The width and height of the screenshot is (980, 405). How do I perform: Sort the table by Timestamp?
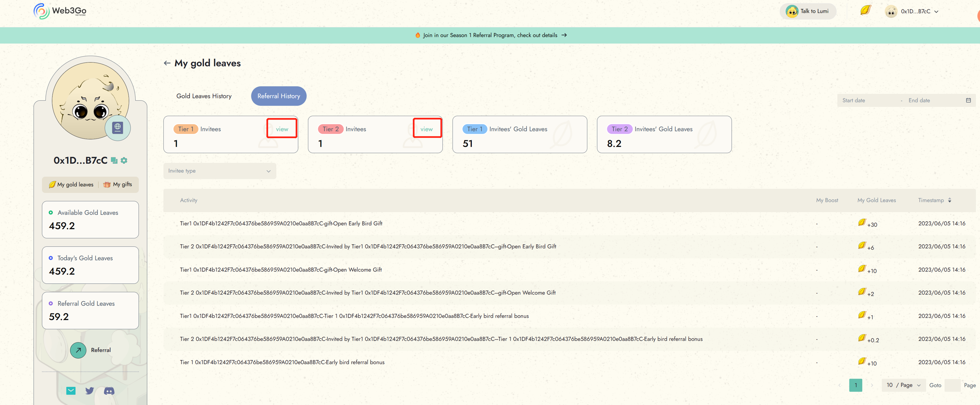click(x=949, y=200)
